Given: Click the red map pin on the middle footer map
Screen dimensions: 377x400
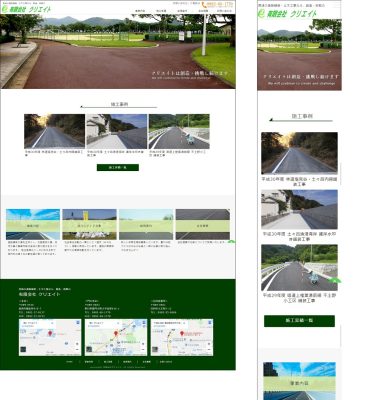Looking at the screenshot, I should tap(116, 333).
